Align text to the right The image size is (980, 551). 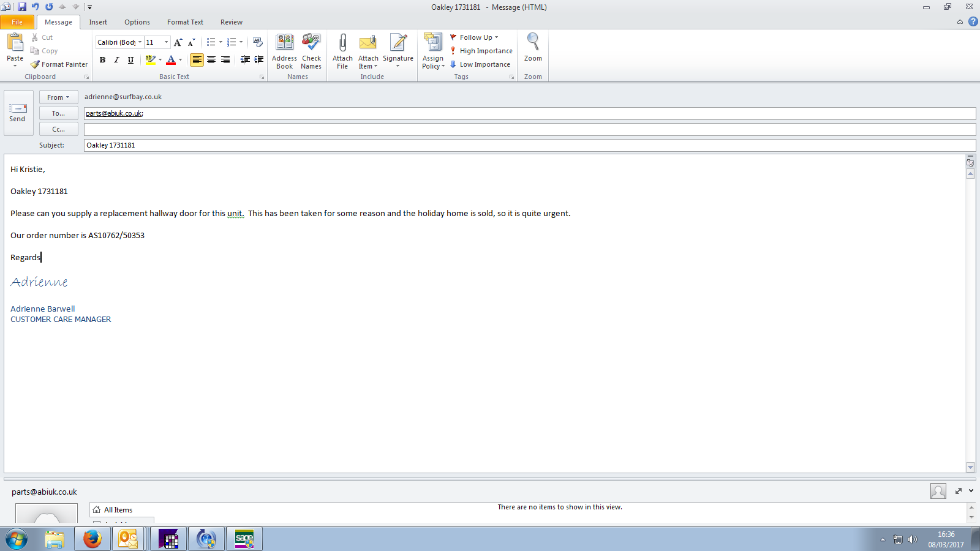225,59
